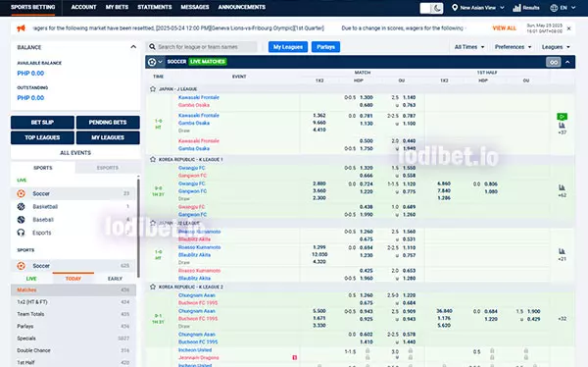This screenshot has width=588, height=367.
Task: Select the Specials market
Action: tap(73, 339)
